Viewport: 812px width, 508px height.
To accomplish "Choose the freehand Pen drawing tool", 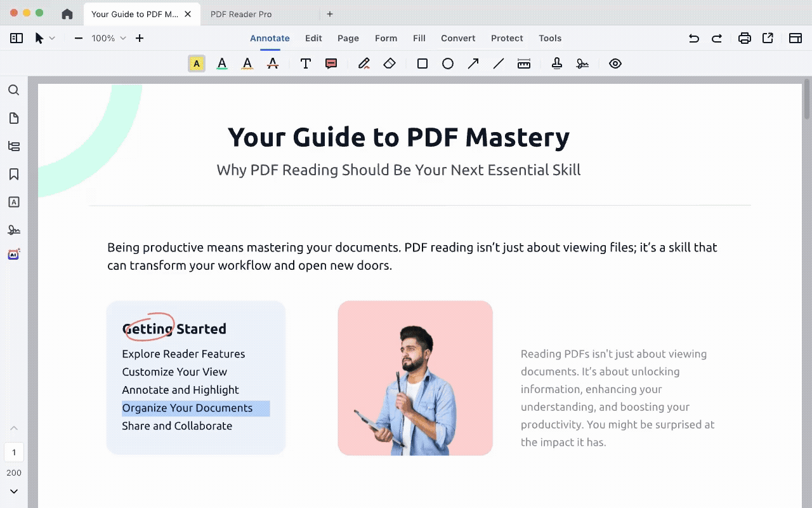I will pyautogui.click(x=363, y=63).
